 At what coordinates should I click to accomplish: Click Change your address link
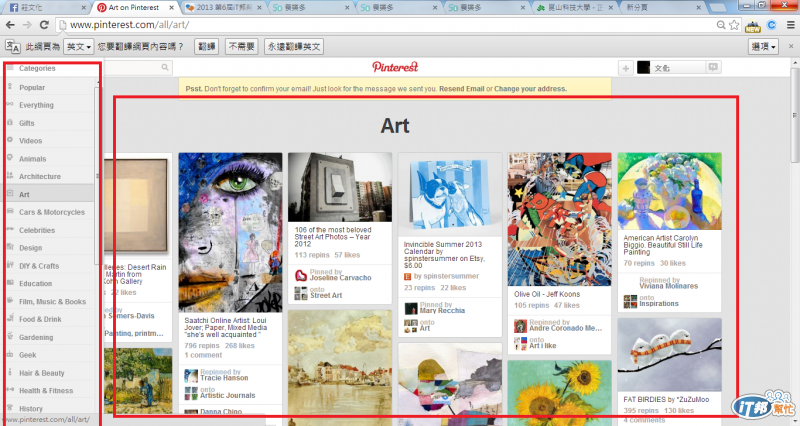pyautogui.click(x=530, y=89)
